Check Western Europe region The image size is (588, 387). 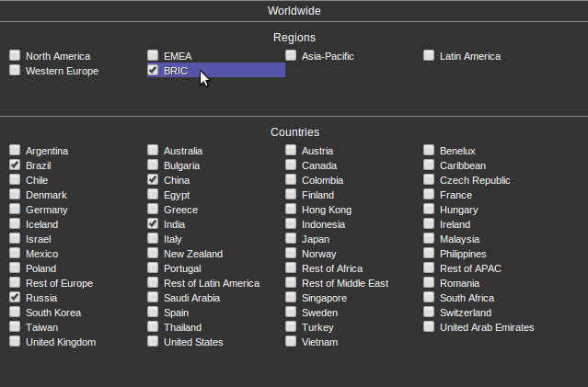[x=15, y=70]
